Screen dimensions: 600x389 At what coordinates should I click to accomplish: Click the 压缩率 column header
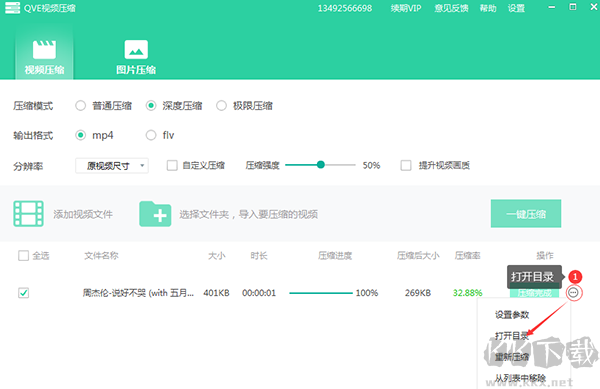point(467,255)
